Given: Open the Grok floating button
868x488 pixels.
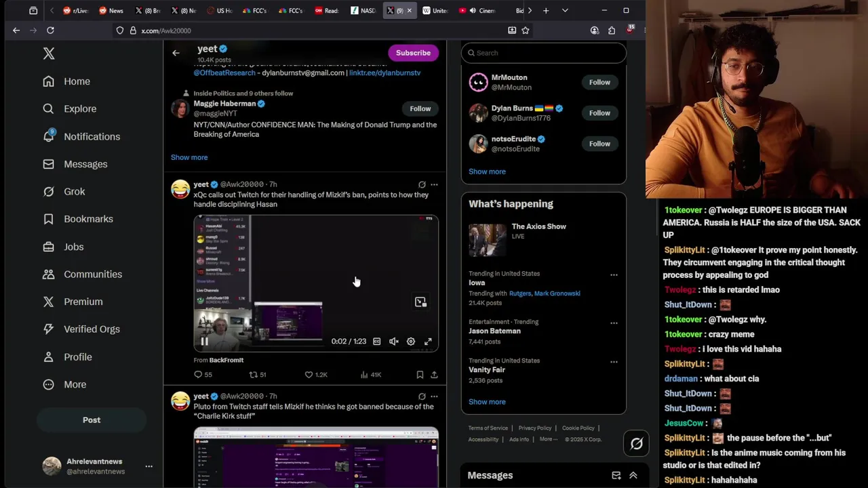Looking at the screenshot, I should 636,444.
